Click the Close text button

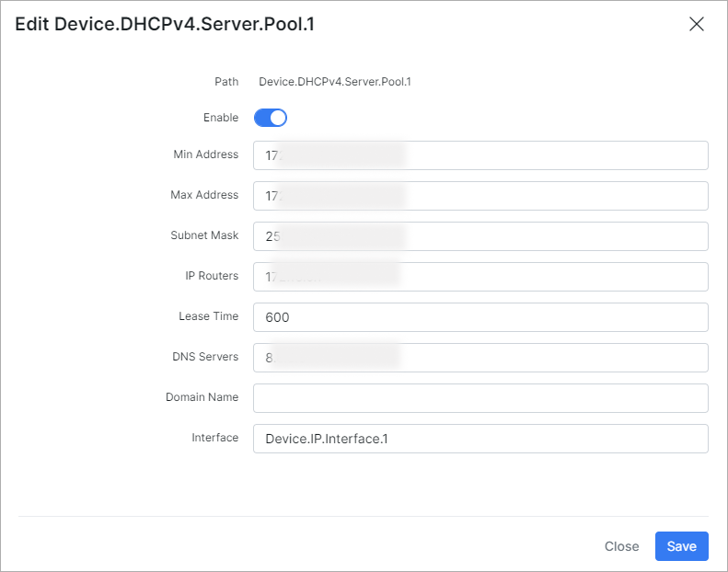coord(621,546)
